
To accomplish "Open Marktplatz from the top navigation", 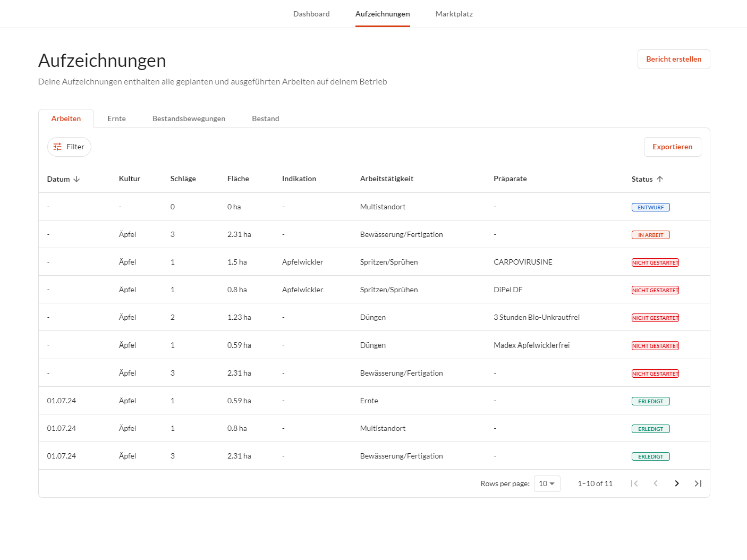I will [454, 14].
